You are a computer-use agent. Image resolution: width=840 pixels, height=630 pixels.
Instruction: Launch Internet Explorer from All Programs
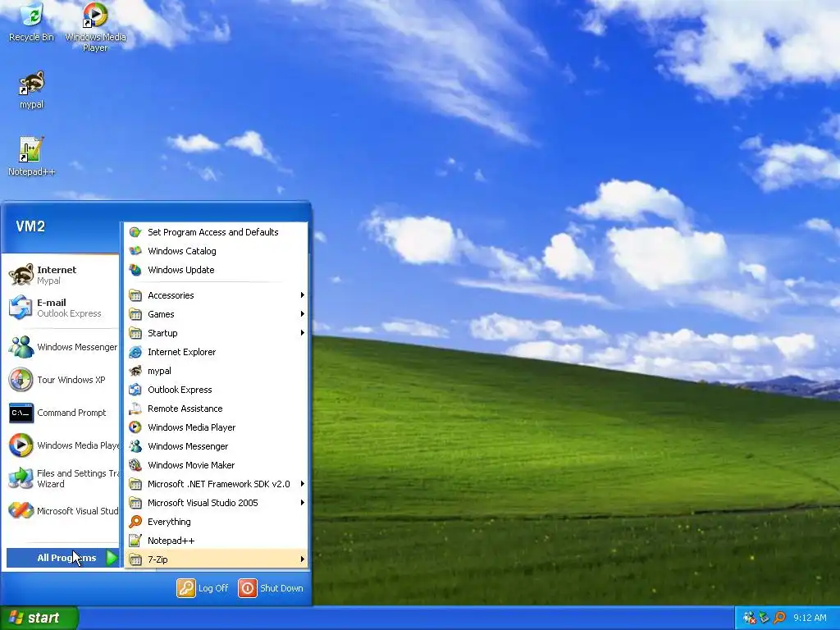point(217,352)
